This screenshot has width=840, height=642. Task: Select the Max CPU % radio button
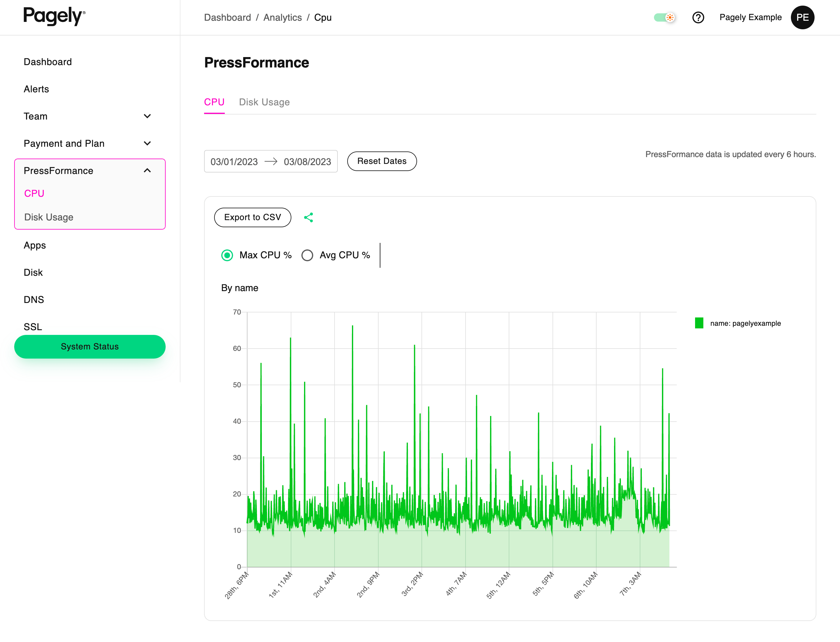coord(227,255)
